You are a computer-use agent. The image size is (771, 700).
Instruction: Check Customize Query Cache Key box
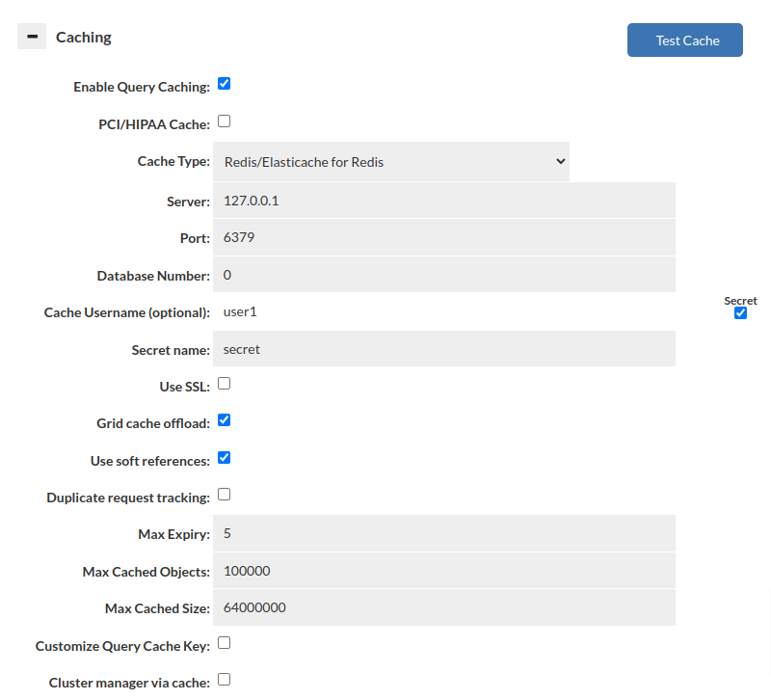(x=224, y=643)
